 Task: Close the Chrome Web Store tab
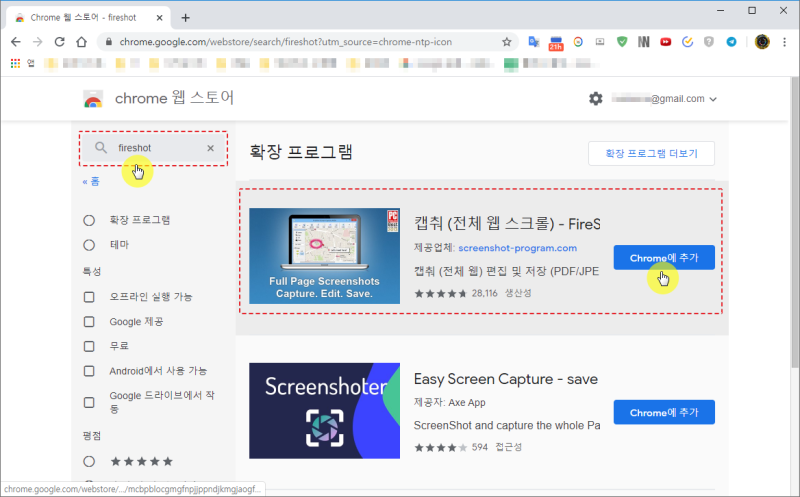point(159,18)
